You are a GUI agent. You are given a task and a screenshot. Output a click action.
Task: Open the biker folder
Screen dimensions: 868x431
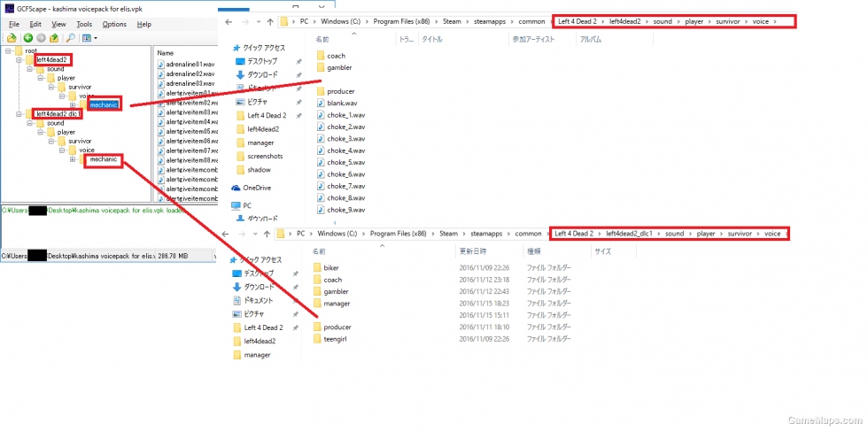coord(331,268)
